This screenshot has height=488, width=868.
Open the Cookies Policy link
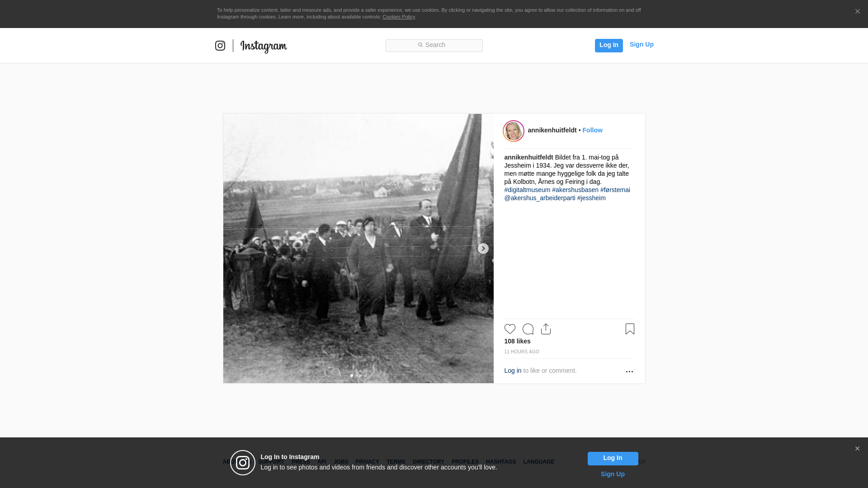tap(398, 17)
